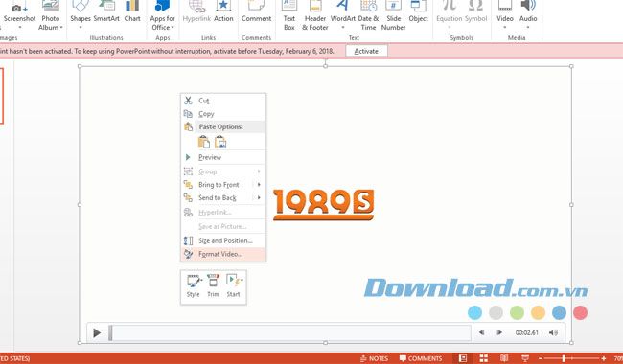Open the SmartArt graphic tool
The height and width of the screenshot is (364, 623).
point(106,11)
